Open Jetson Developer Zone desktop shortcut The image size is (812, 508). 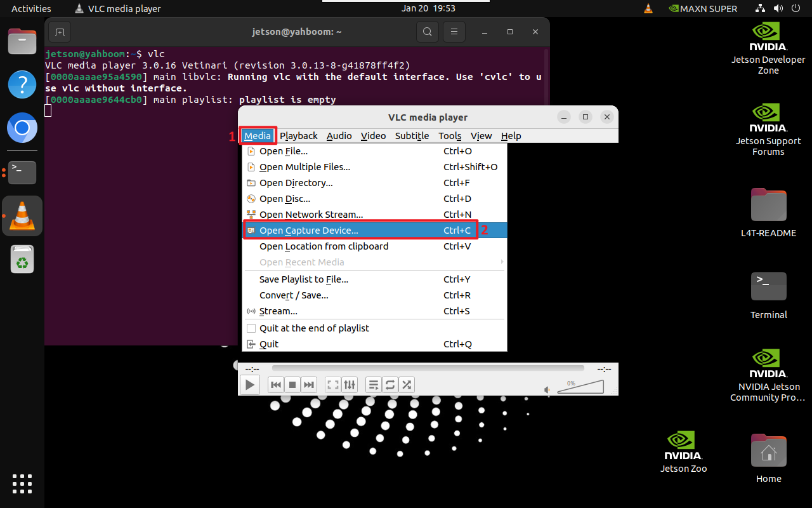tap(768, 49)
